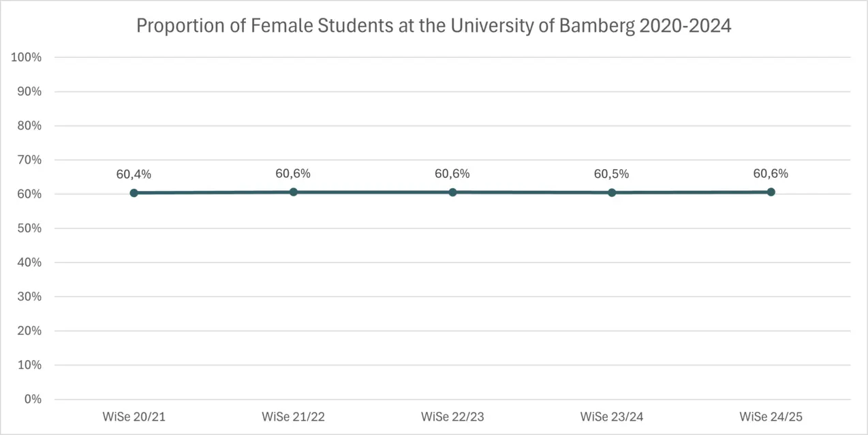Click the WiSe 24/25 axis label
Viewport: 868px width, 435px height.
pos(771,417)
